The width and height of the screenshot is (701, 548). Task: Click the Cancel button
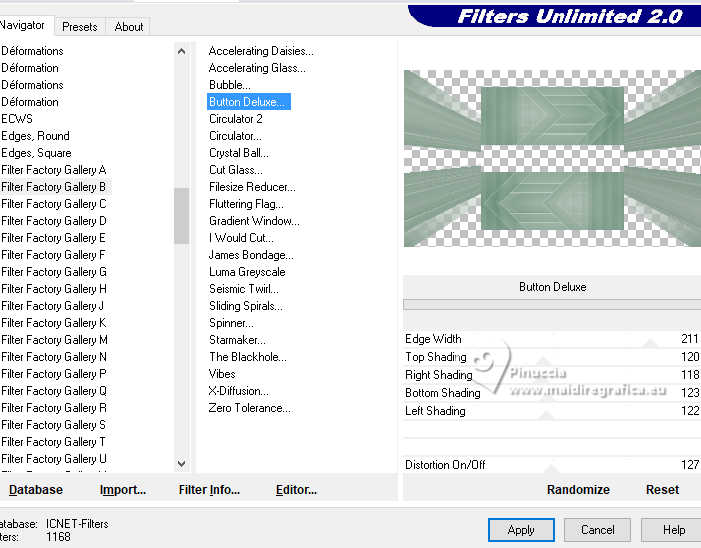[x=597, y=530]
